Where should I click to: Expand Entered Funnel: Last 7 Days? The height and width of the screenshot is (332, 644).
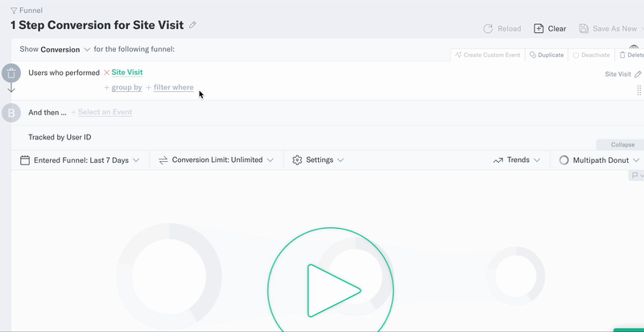(x=80, y=160)
